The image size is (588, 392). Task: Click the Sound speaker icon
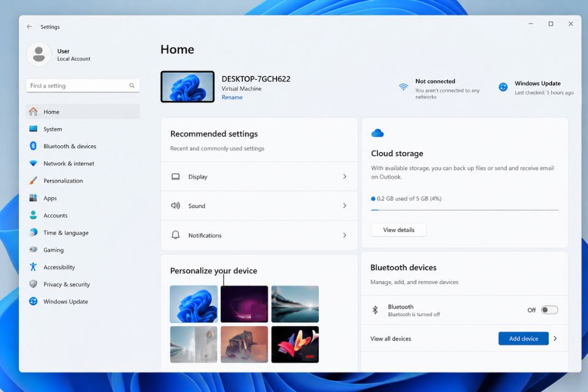pos(176,206)
